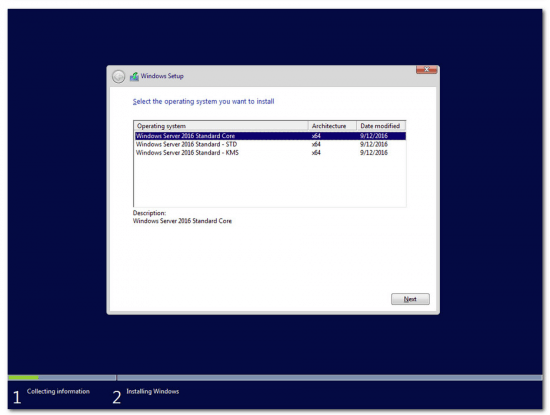Click the Architecture column header

(x=333, y=126)
